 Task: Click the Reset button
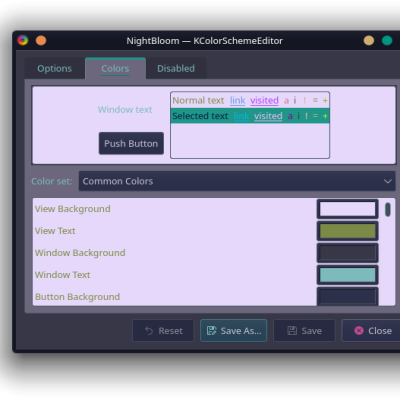click(x=163, y=331)
